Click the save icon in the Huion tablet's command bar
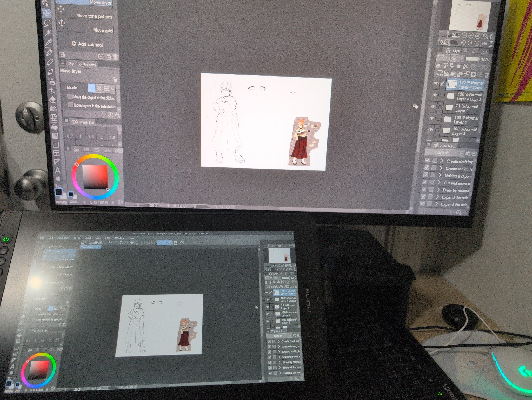This screenshot has width=532, height=400. click(x=100, y=242)
